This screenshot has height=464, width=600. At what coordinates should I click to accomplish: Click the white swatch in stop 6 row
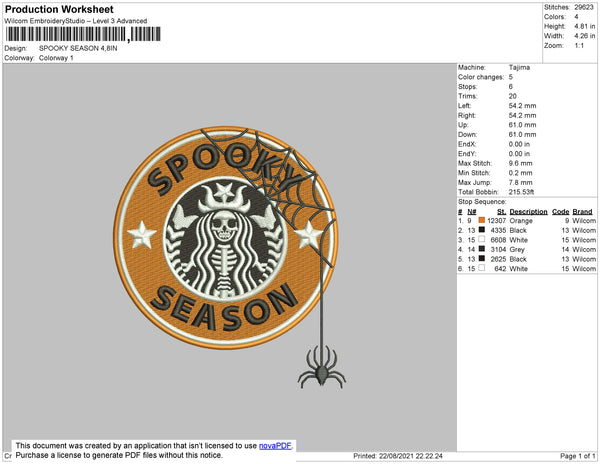(481, 268)
